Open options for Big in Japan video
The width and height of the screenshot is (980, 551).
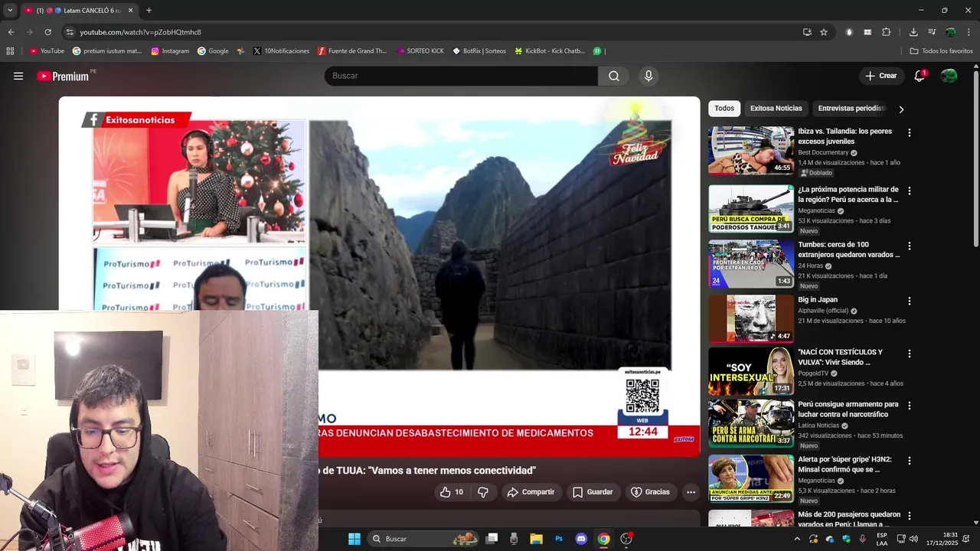point(909,301)
